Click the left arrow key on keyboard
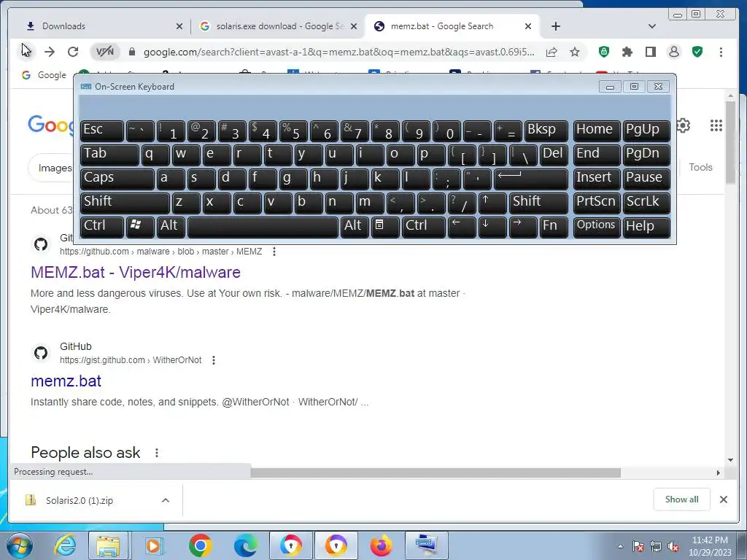This screenshot has height=560, width=747. [x=462, y=227]
